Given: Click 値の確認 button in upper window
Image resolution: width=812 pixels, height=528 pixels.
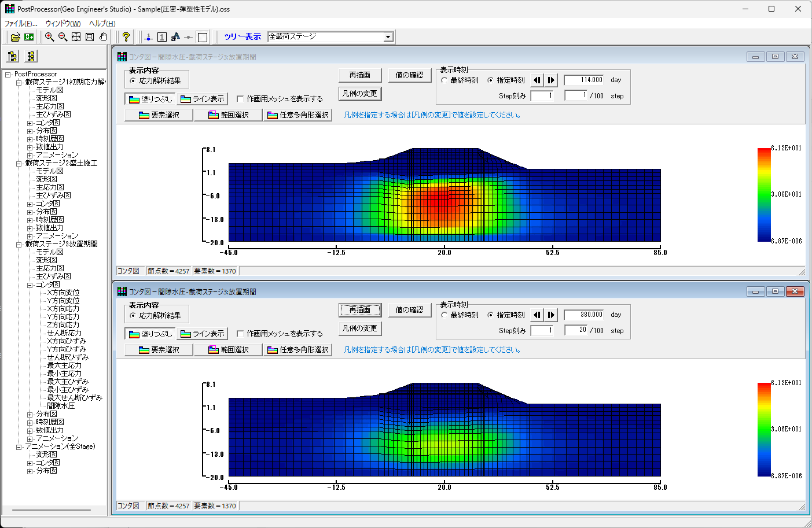Looking at the screenshot, I should 409,75.
